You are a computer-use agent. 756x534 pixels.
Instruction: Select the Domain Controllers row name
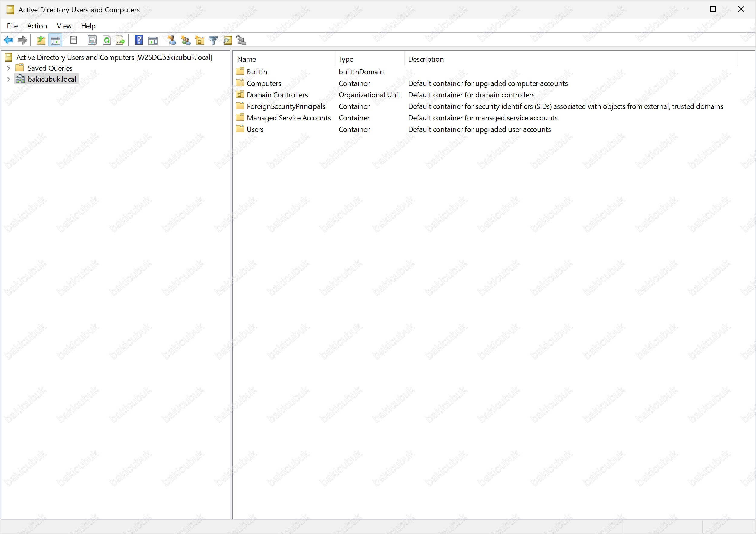coord(277,95)
